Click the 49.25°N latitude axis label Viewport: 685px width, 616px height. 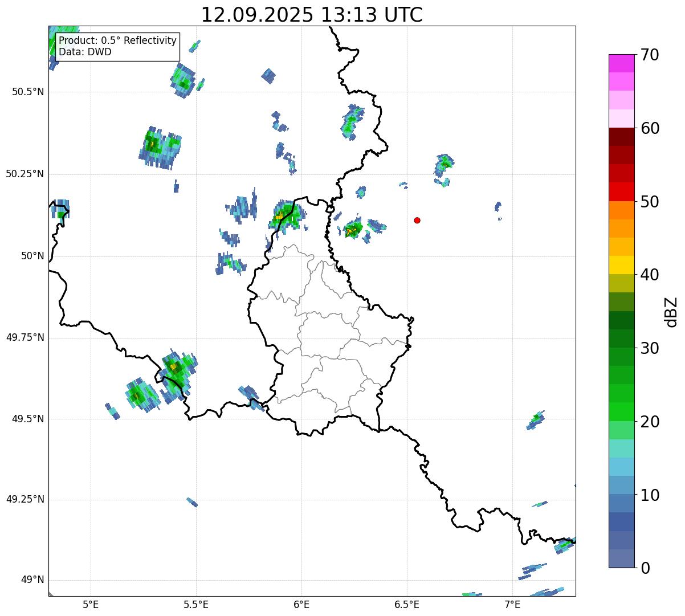coord(25,499)
